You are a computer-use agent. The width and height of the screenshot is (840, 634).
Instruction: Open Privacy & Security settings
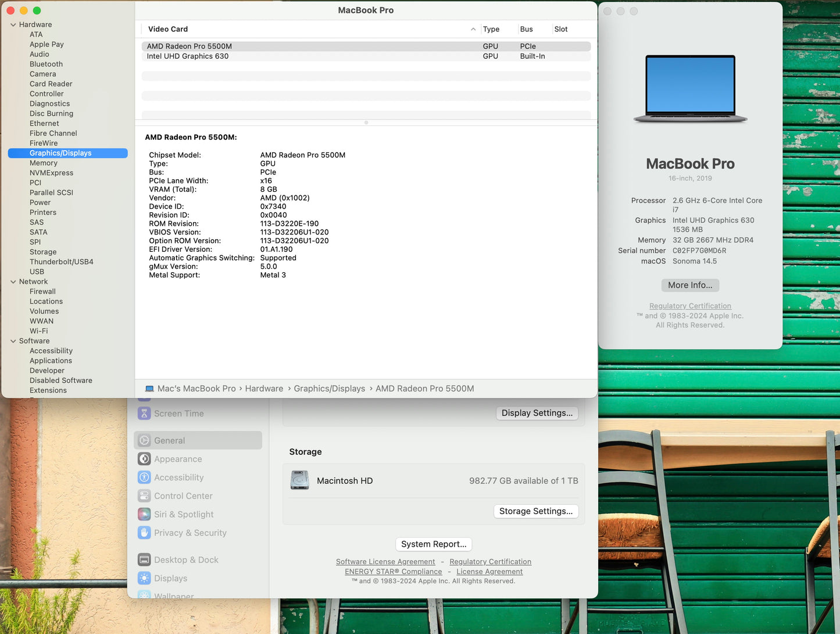pos(190,533)
